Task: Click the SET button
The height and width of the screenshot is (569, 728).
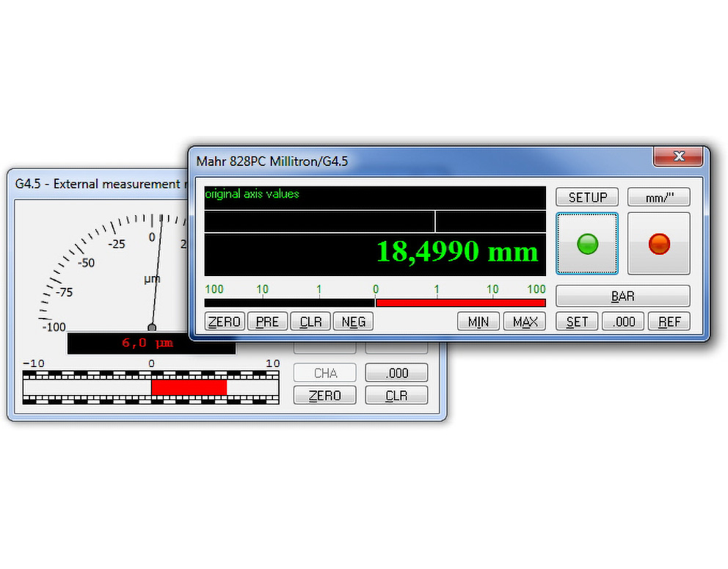Action: (577, 322)
